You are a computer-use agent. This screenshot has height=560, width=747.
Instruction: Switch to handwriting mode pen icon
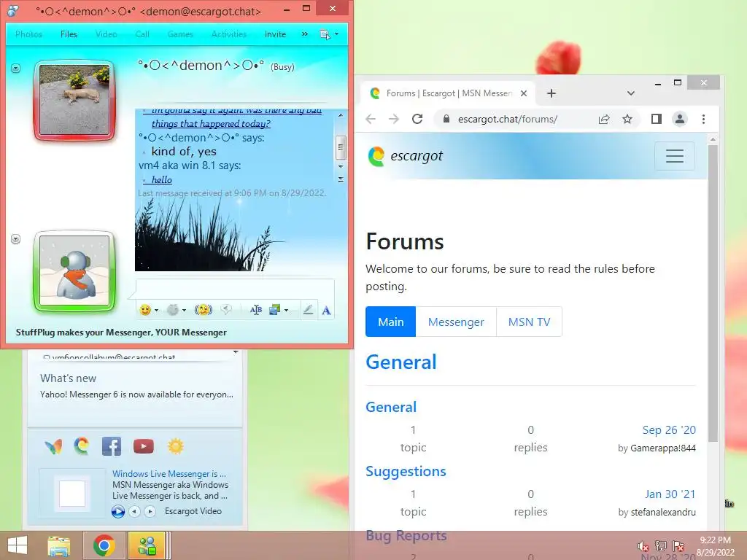coord(309,310)
